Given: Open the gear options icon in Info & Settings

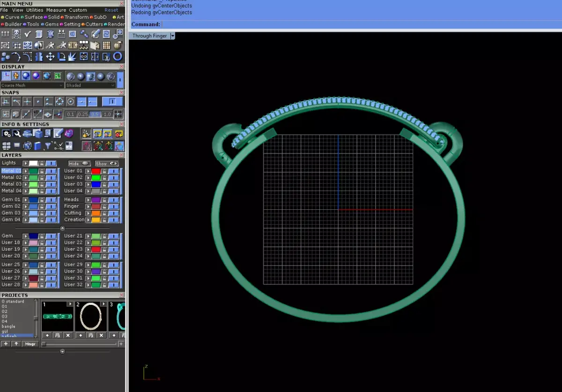Looking at the screenshot, I should 6,133.
